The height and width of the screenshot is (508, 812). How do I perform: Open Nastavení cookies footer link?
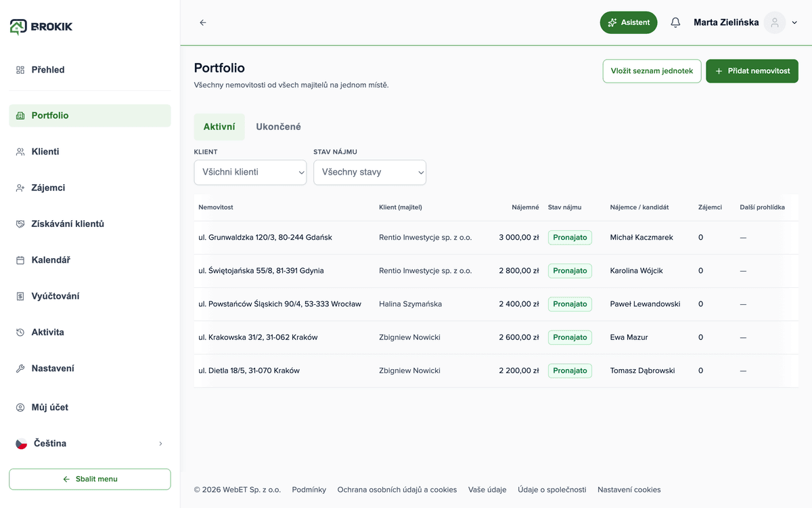tap(629, 490)
